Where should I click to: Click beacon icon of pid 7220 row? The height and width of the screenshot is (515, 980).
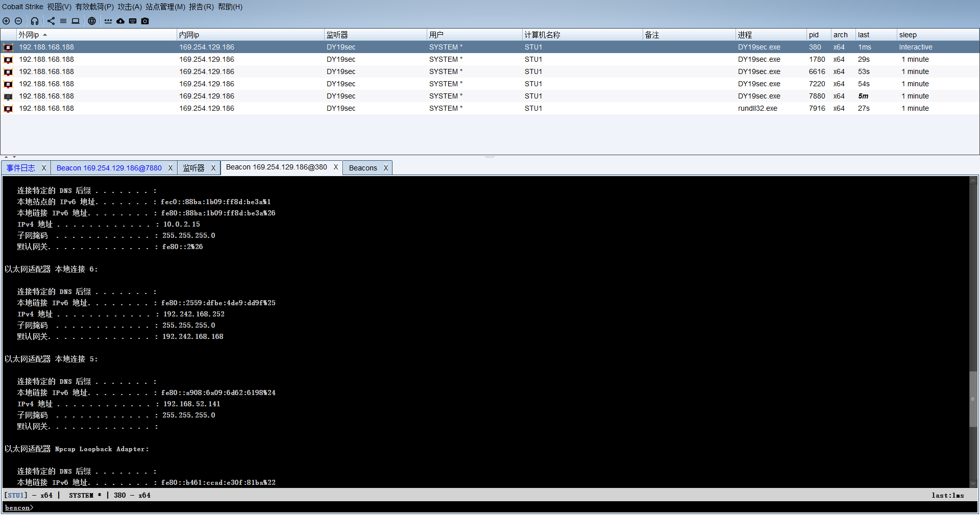8,84
